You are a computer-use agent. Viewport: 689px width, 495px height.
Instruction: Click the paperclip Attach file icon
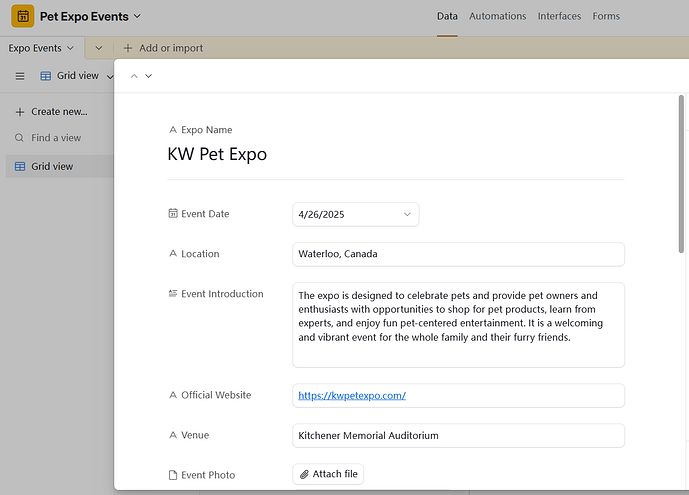click(304, 474)
